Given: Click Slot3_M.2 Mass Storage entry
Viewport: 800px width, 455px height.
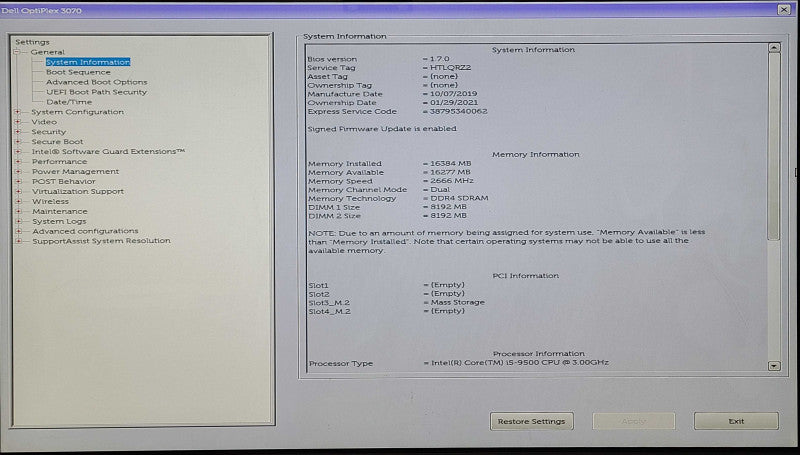Looking at the screenshot, I should (x=458, y=302).
